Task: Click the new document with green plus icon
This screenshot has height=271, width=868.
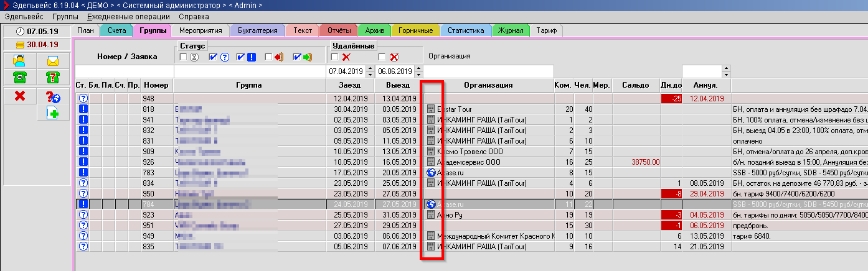Action: (x=52, y=113)
